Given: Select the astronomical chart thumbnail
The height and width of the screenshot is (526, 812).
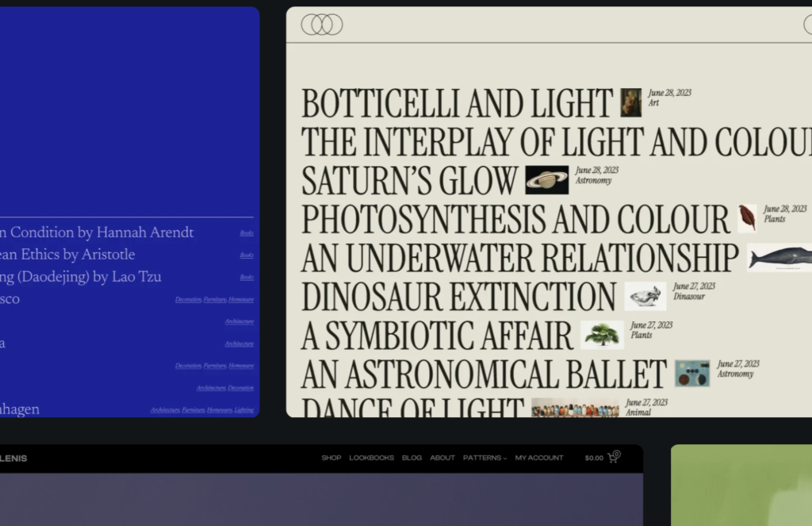Looking at the screenshot, I should point(692,373).
